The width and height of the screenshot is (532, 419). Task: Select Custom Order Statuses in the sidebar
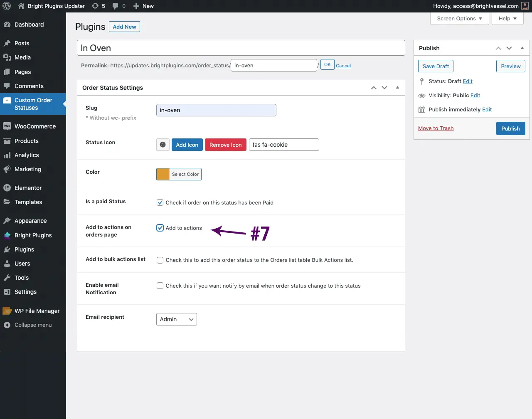[x=33, y=104]
